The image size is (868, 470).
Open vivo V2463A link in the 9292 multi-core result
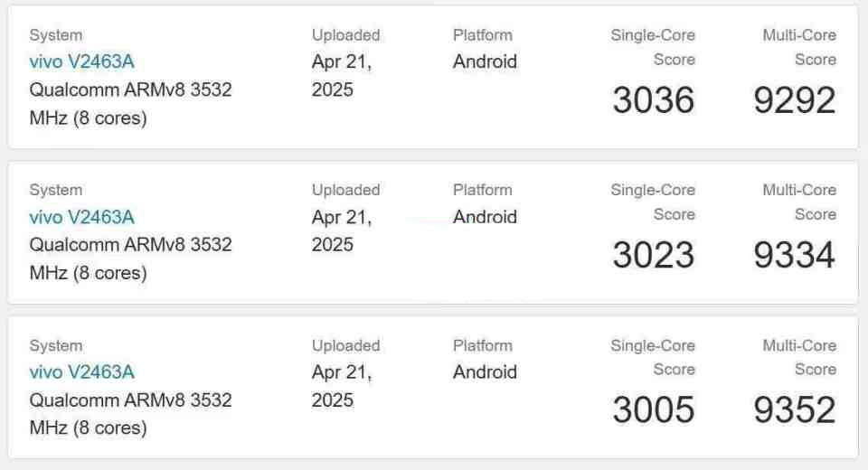(x=82, y=61)
